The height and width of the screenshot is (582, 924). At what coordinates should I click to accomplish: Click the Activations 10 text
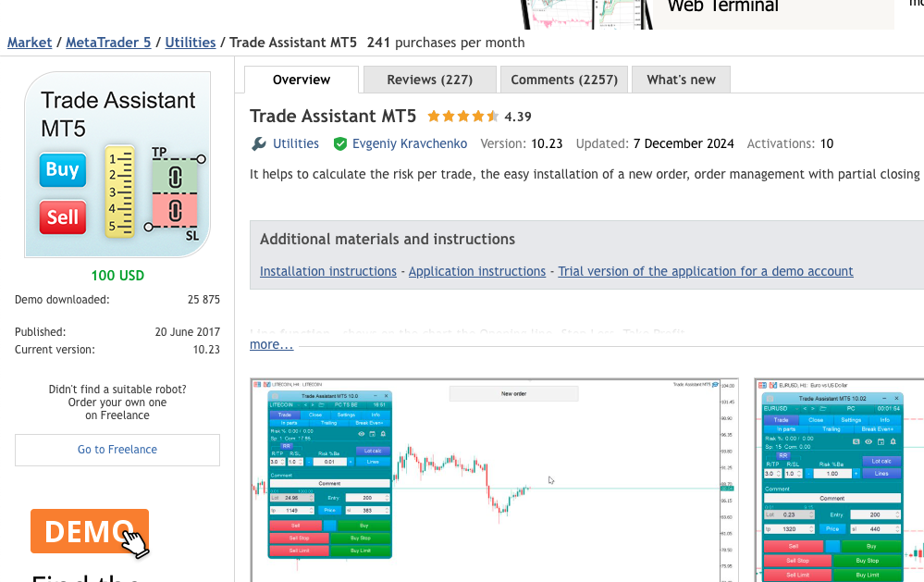point(790,143)
